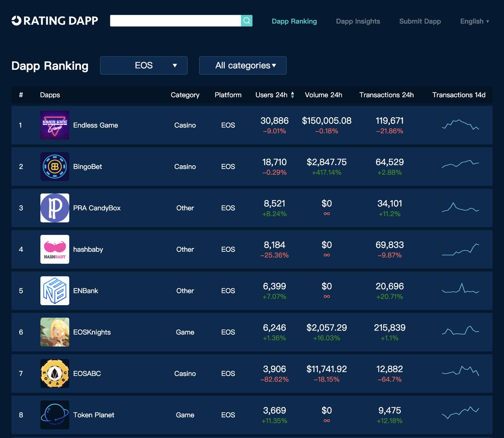Click the -82.62% users change
Image resolution: width=504 pixels, height=438 pixels.
coord(275,380)
